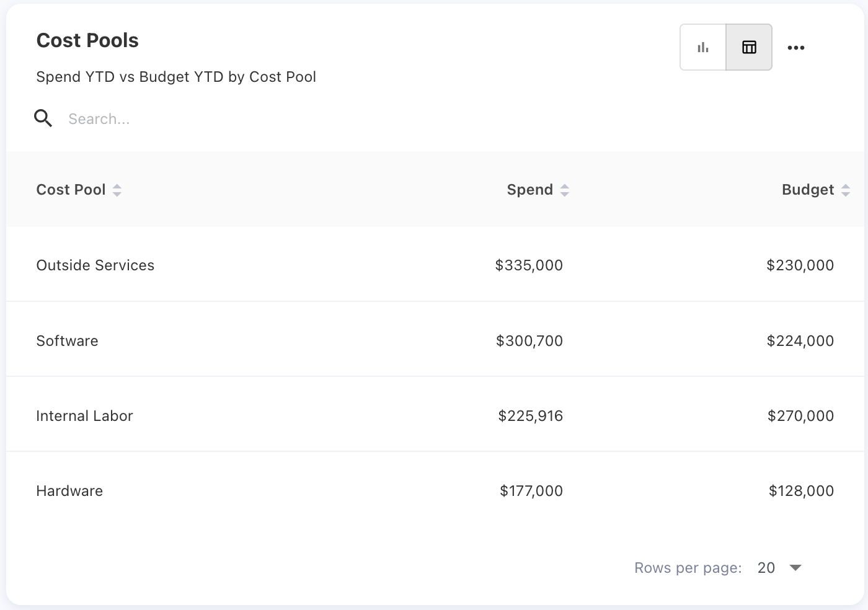This screenshot has width=868, height=610.
Task: Click the Spend column header label
Action: tap(529, 190)
